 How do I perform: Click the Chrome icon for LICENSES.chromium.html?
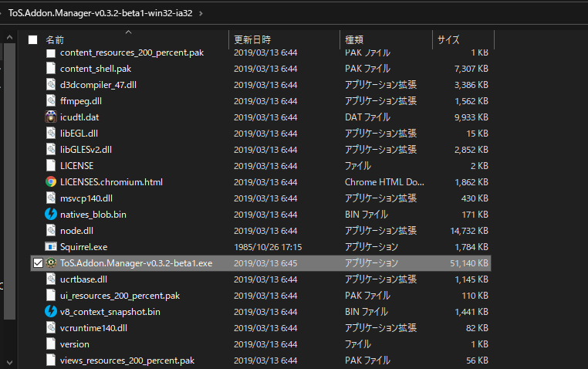pos(51,182)
